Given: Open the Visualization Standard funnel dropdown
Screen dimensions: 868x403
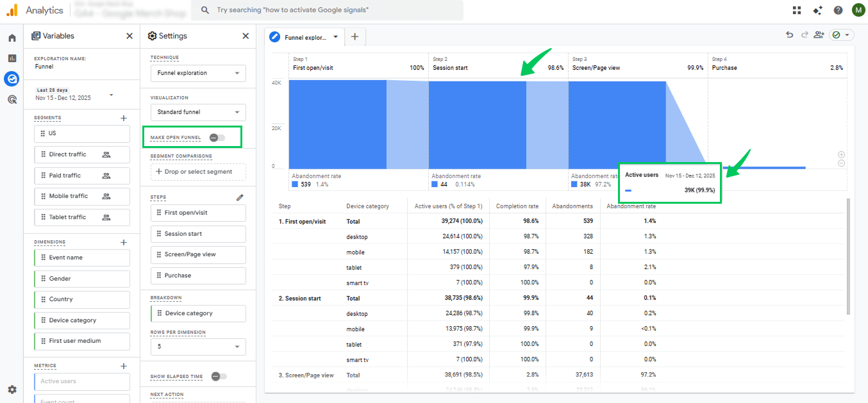Looking at the screenshot, I should [198, 112].
